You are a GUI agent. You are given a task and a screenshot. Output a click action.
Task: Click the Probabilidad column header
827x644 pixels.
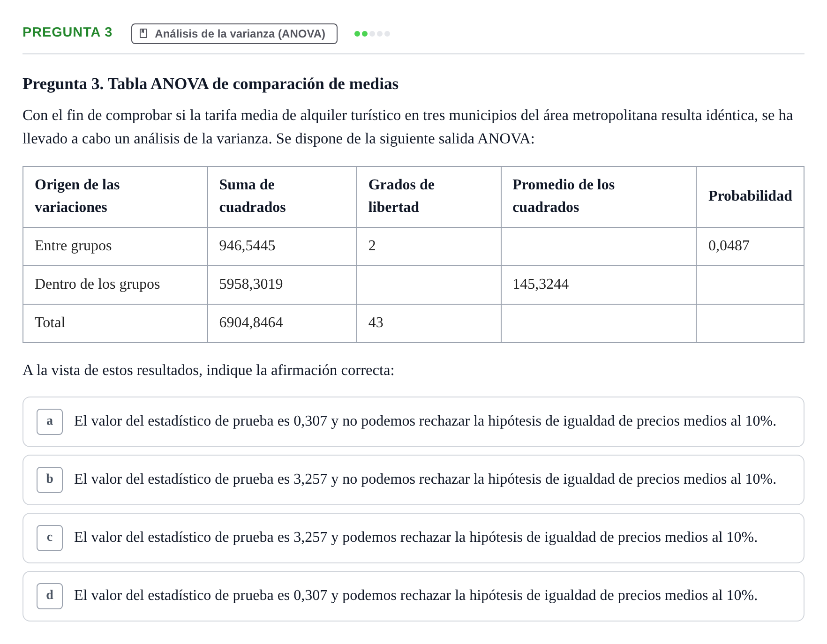point(750,196)
